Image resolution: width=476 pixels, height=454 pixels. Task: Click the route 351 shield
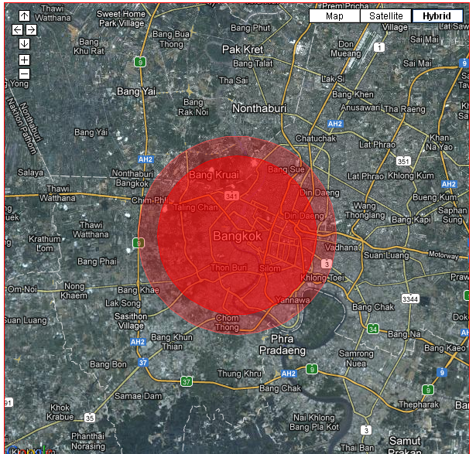coord(403,161)
